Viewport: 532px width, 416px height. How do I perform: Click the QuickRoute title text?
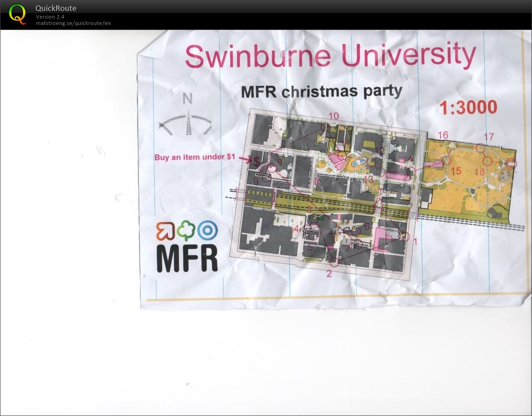click(x=56, y=8)
